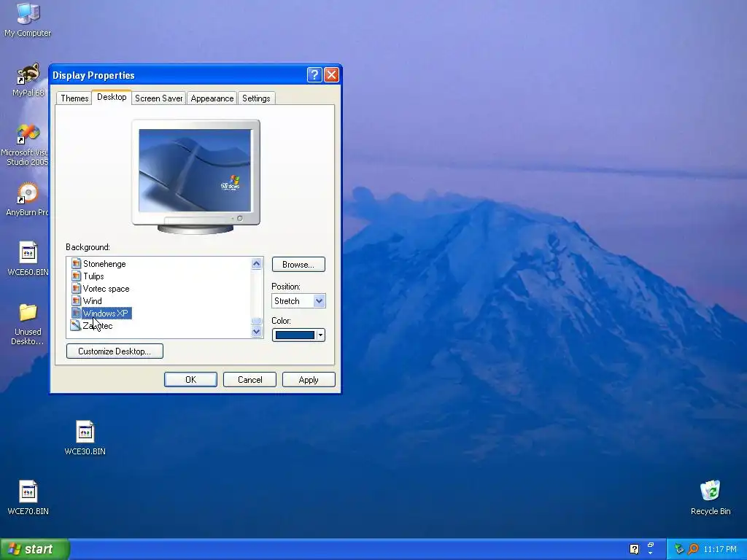Click the Windows XP wallpaper icon

[76, 313]
